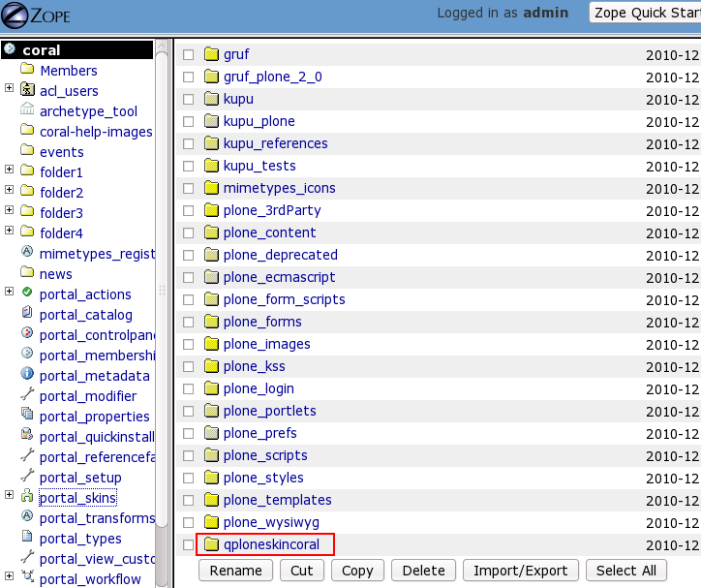
Task: Click the archetype_tool building icon
Action: point(27,108)
